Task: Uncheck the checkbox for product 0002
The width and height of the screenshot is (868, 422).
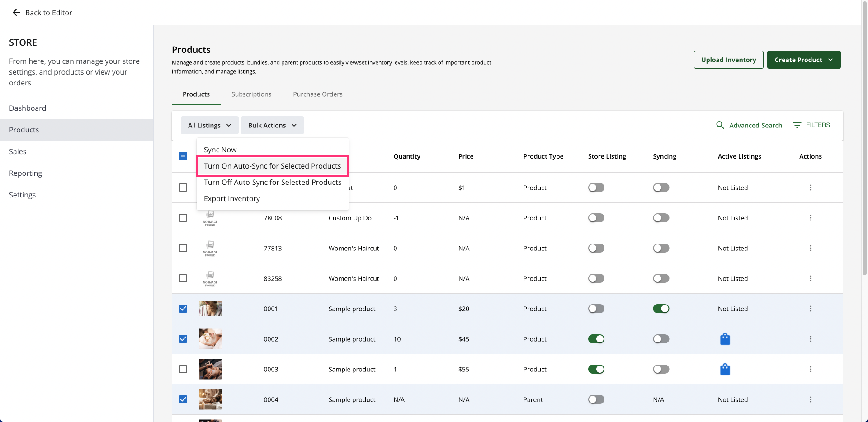Action: pos(183,339)
